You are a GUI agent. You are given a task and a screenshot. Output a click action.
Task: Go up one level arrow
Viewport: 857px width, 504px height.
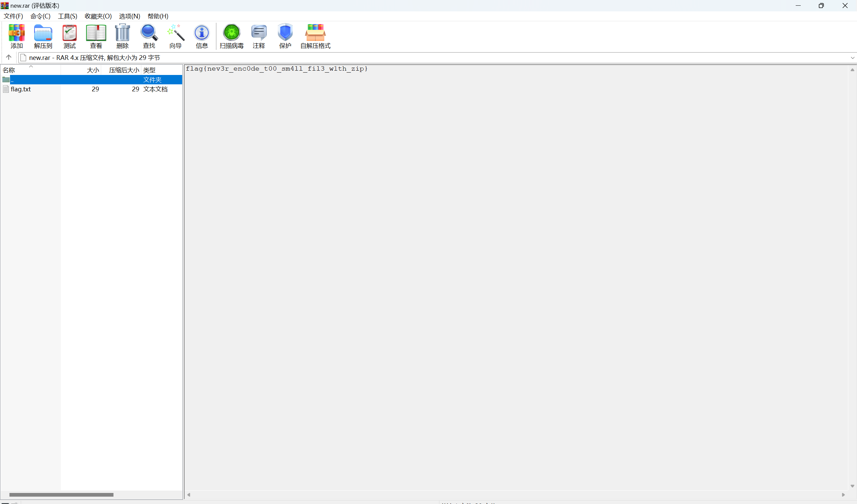click(x=8, y=57)
